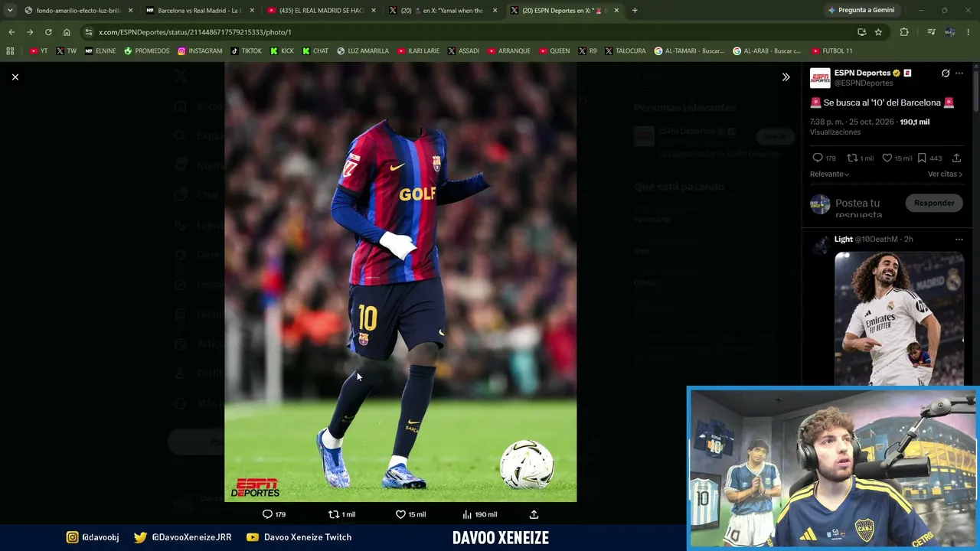Open more options on Light's reply
Viewport: 980px width, 551px height.
pyautogui.click(x=959, y=240)
